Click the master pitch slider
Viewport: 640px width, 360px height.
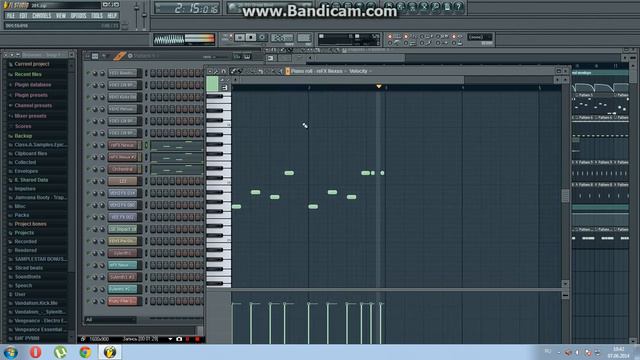pyautogui.click(x=144, y=16)
